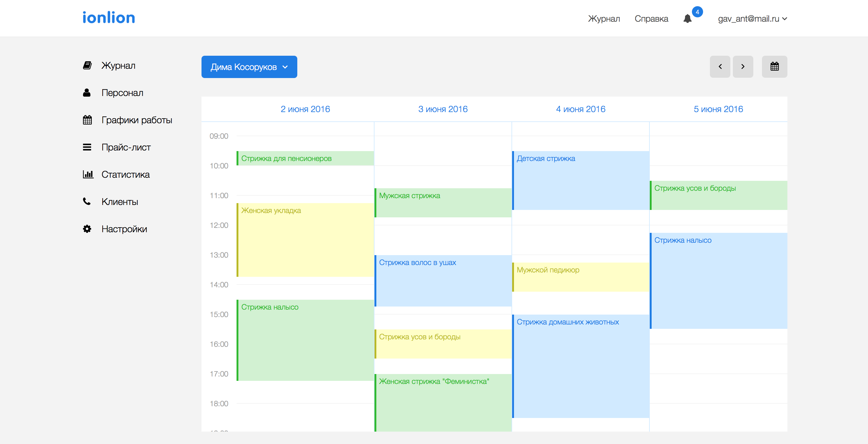
Task: Click the Статистика bar chart icon
Action: (x=88, y=174)
